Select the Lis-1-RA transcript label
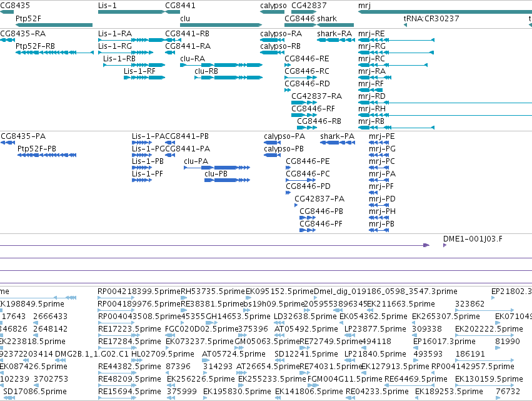This screenshot has height=401, width=532. [x=115, y=34]
